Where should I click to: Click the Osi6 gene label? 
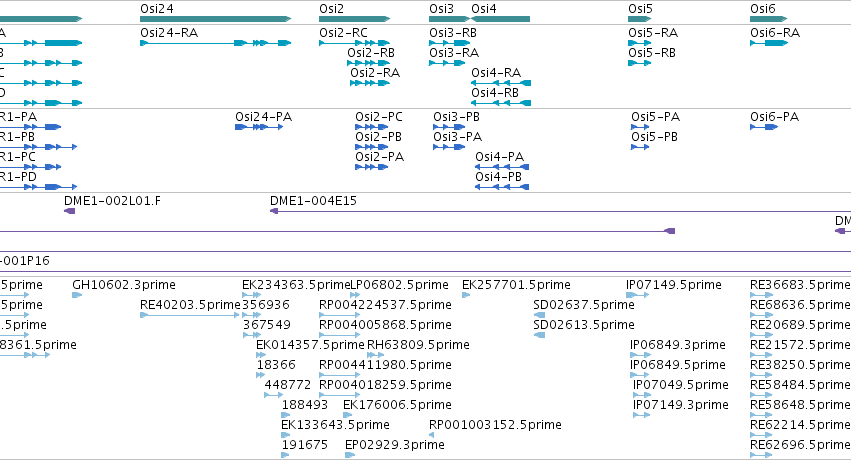pos(763,9)
